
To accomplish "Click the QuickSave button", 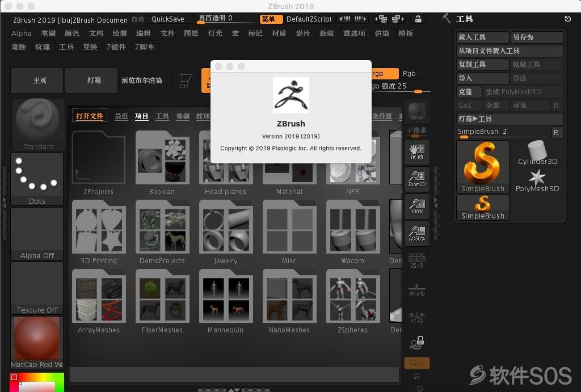I will click(x=169, y=19).
